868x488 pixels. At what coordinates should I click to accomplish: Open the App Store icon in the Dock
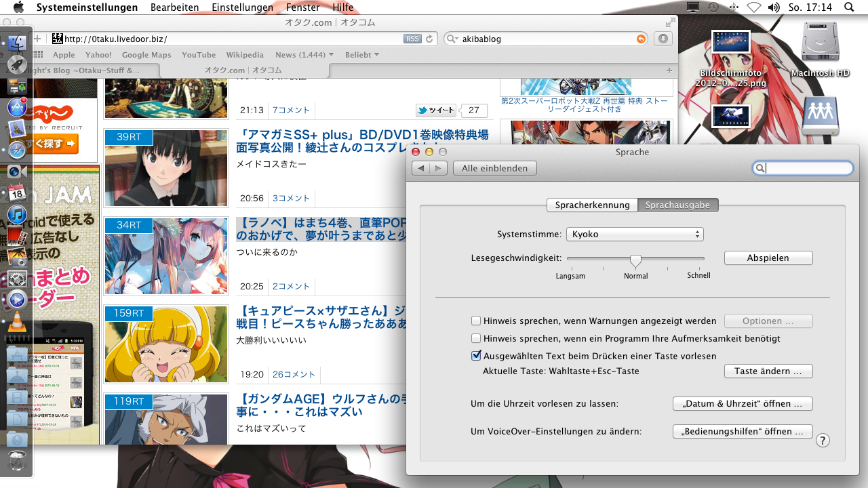click(x=17, y=107)
